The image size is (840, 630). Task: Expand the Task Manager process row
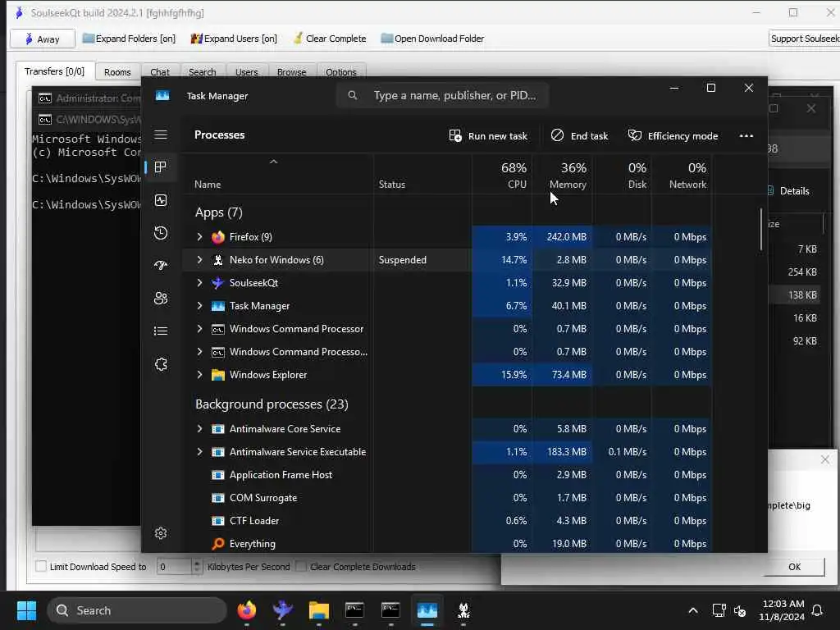click(x=199, y=306)
